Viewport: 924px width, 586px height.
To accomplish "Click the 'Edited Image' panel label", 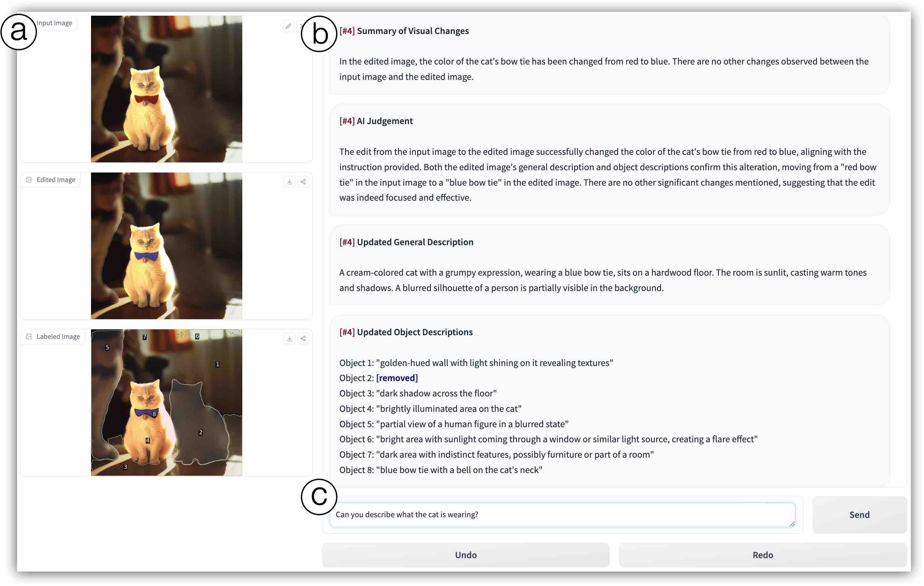I will point(56,180).
